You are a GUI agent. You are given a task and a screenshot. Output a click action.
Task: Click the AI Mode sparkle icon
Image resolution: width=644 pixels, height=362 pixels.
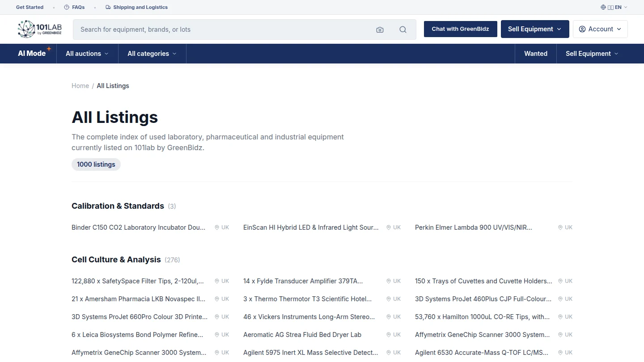tap(49, 49)
